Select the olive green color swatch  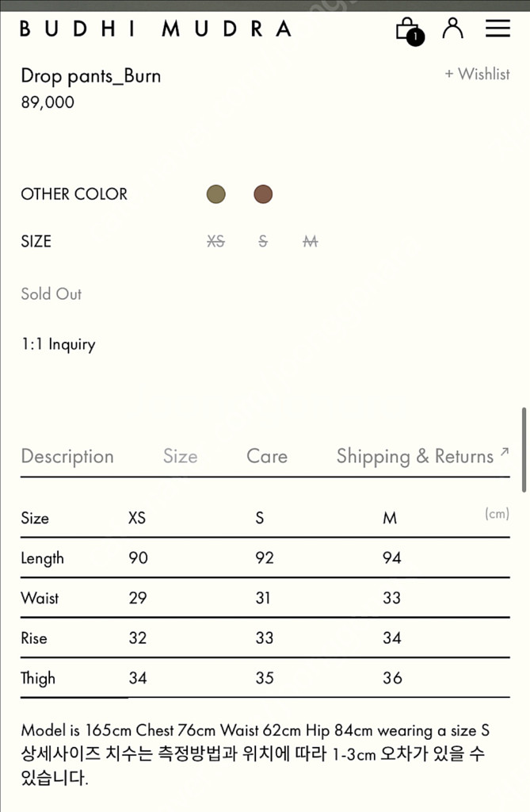click(x=215, y=194)
